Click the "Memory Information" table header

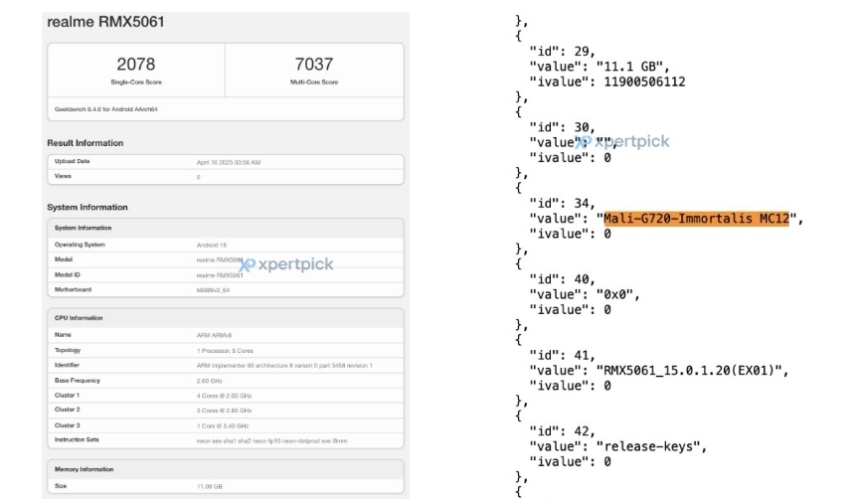click(x=85, y=469)
